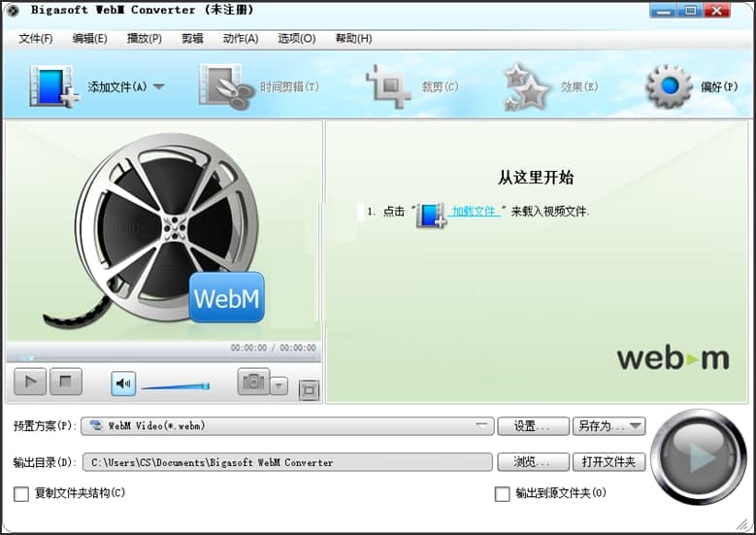756x535 pixels.
Task: Mute audio with the speaker icon
Action: point(123,384)
